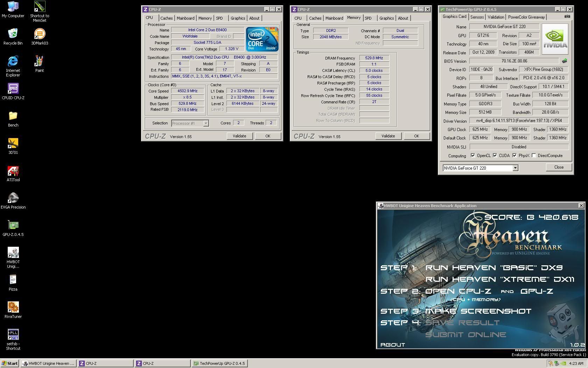The image size is (588, 368).
Task: Toggle the CUDA checkbox
Action: 495,155
